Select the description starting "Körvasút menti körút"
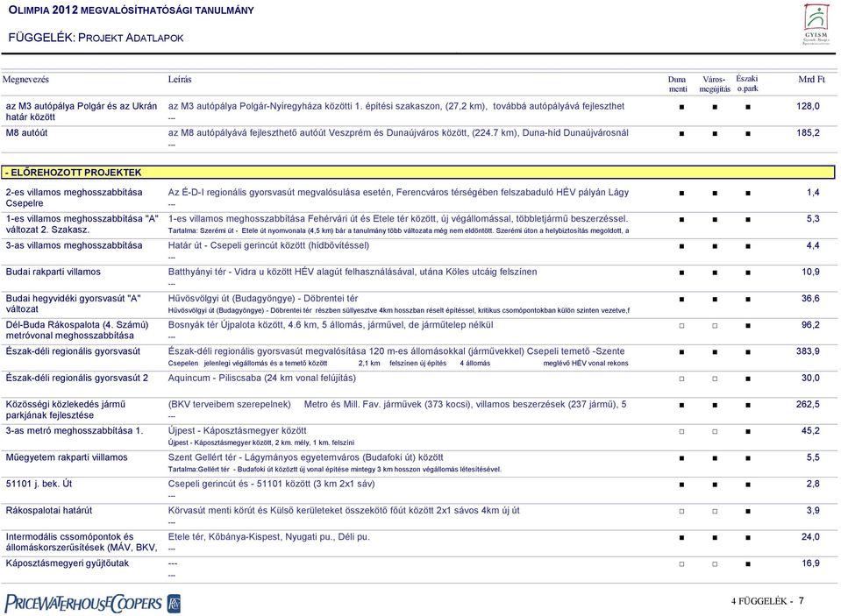 pos(344,510)
